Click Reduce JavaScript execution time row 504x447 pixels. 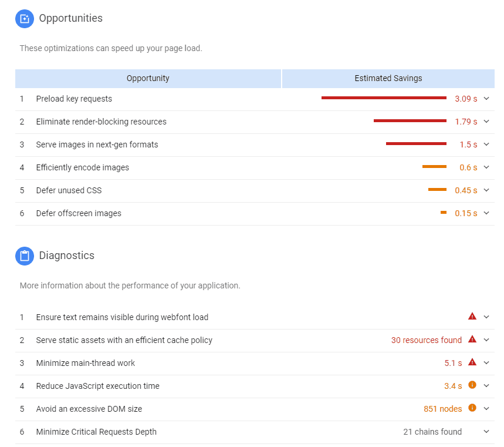click(97, 386)
